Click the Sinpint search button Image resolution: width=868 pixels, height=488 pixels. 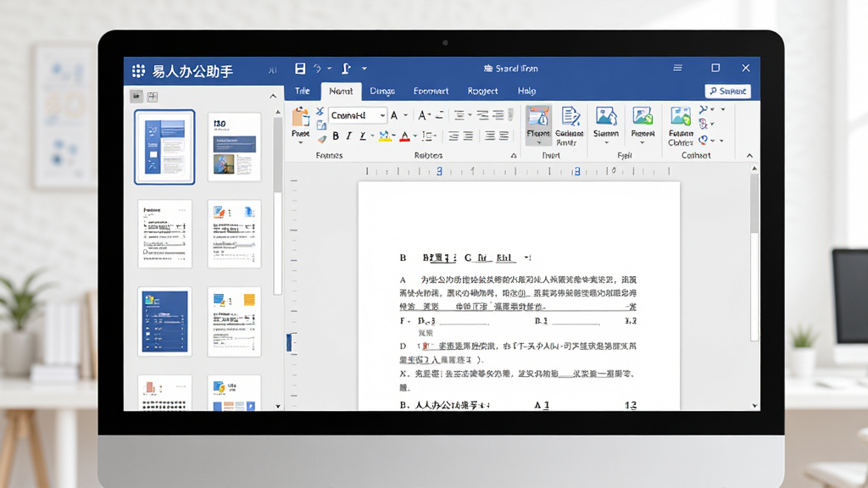click(728, 91)
